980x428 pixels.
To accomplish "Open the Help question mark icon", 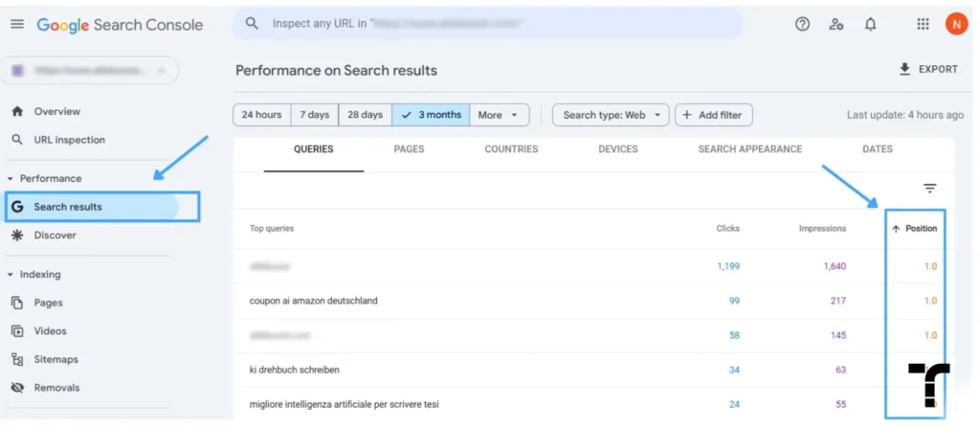I will (803, 24).
